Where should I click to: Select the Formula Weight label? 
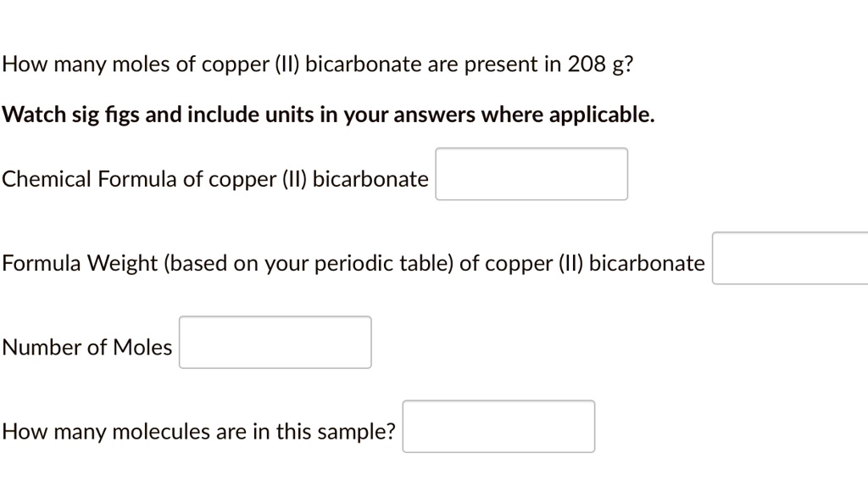pyautogui.click(x=353, y=263)
